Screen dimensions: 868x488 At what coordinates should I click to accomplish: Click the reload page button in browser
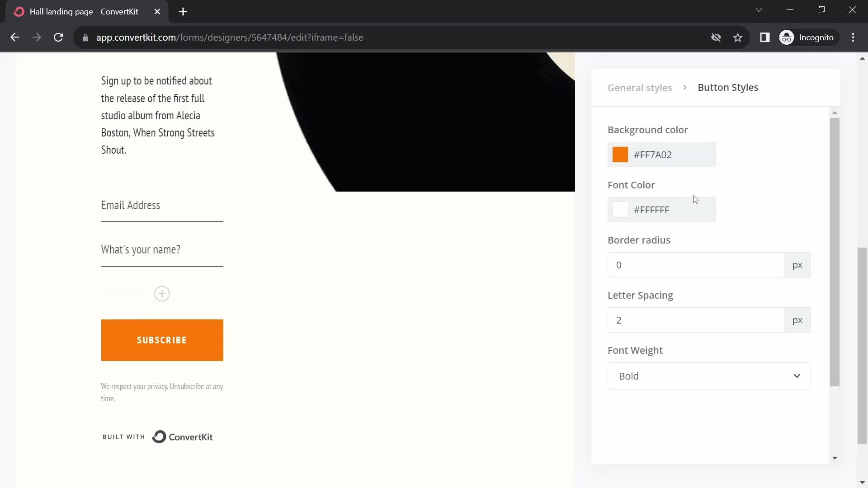coord(58,37)
